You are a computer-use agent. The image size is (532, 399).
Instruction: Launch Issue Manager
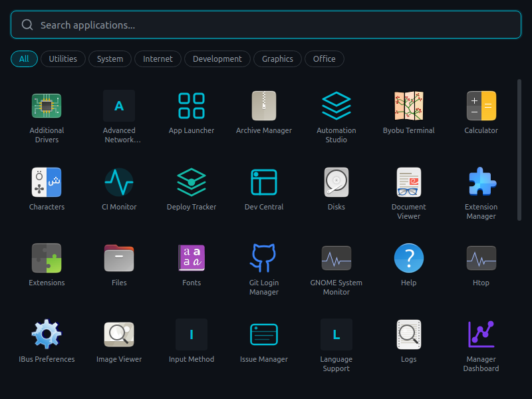coord(264,334)
